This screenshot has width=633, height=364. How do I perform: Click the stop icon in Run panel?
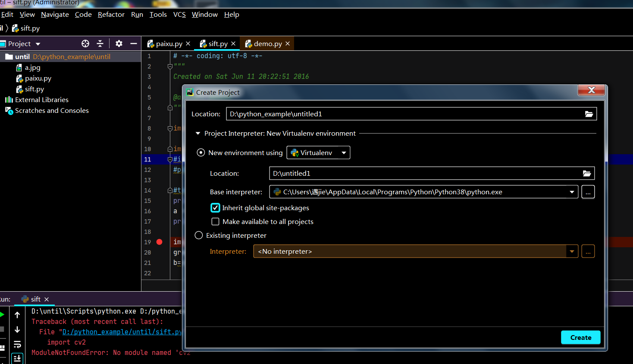pos(2,329)
